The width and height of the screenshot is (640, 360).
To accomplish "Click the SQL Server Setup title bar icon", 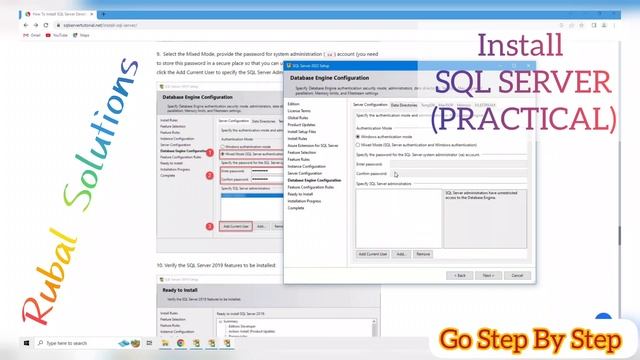I will (x=289, y=66).
